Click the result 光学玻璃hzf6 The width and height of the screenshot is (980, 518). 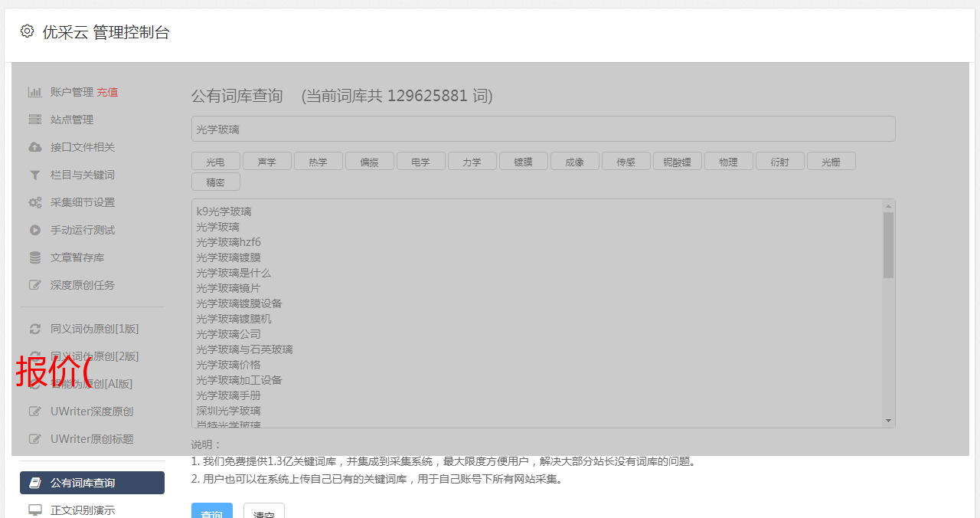[x=228, y=242]
